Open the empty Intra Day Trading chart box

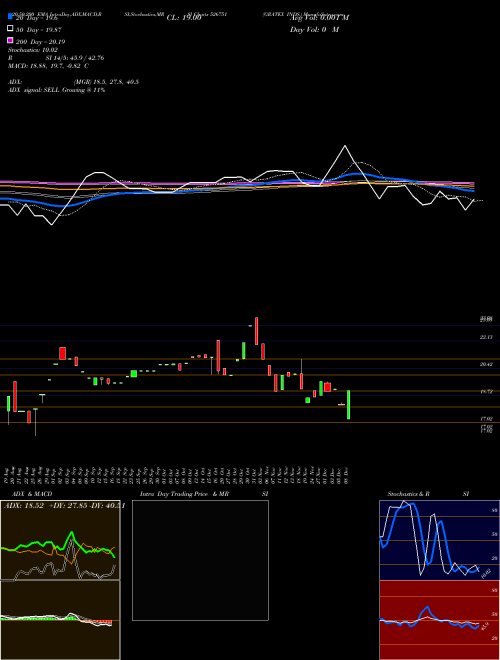[x=200, y=560]
